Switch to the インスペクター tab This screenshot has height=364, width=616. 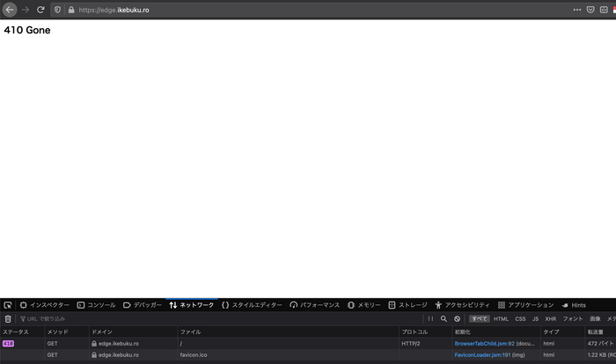click(44, 305)
